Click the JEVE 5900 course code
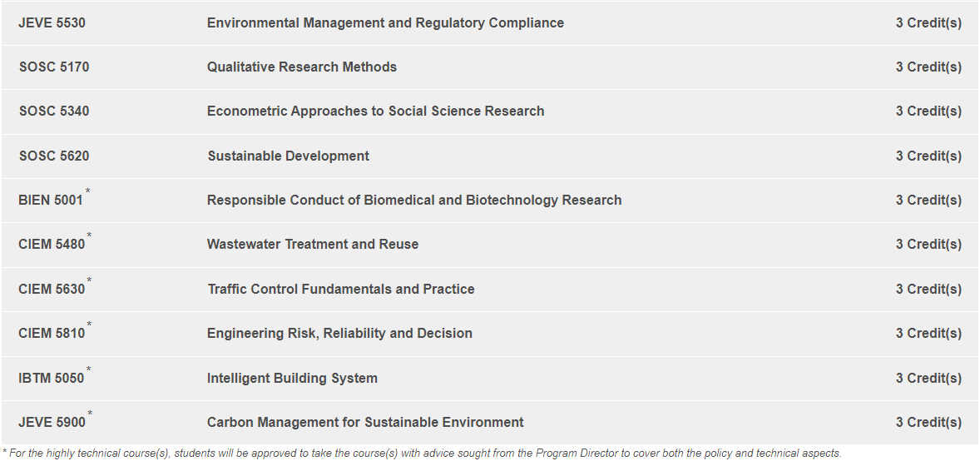 52,423
